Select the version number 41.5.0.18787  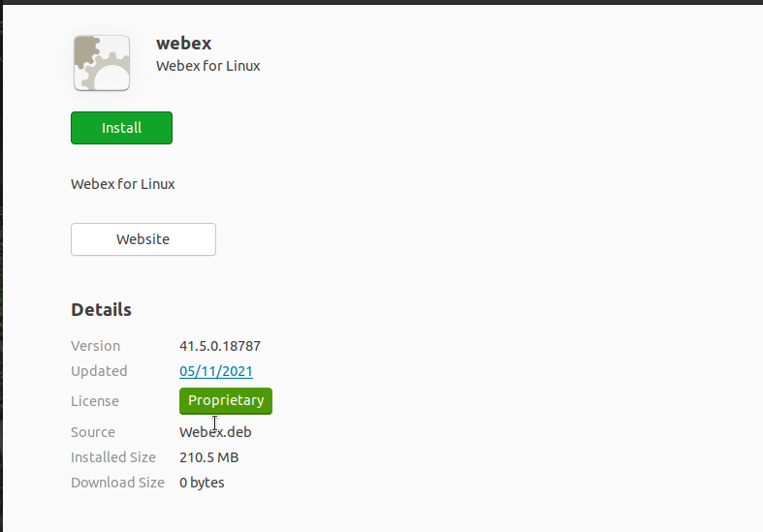click(x=220, y=346)
